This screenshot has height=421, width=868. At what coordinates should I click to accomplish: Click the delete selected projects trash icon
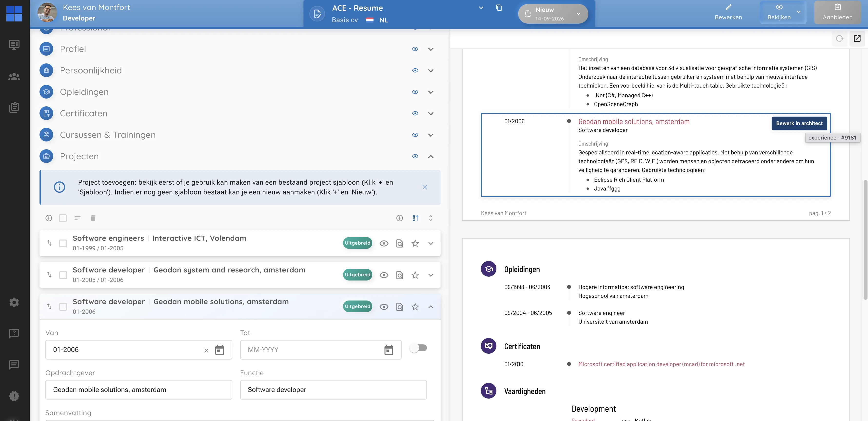(93, 218)
